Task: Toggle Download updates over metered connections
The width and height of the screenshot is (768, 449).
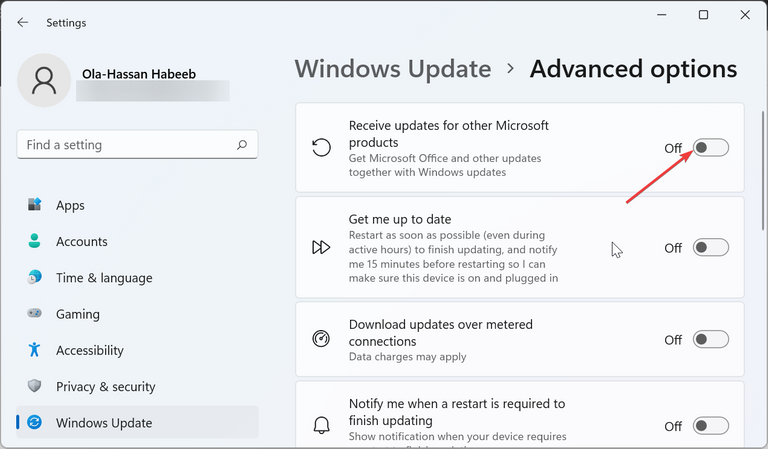Action: click(x=711, y=339)
